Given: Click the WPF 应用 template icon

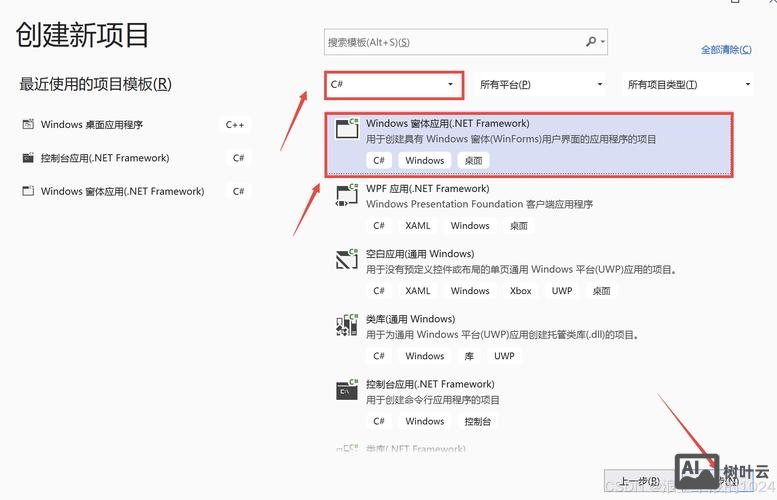Looking at the screenshot, I should point(347,194).
